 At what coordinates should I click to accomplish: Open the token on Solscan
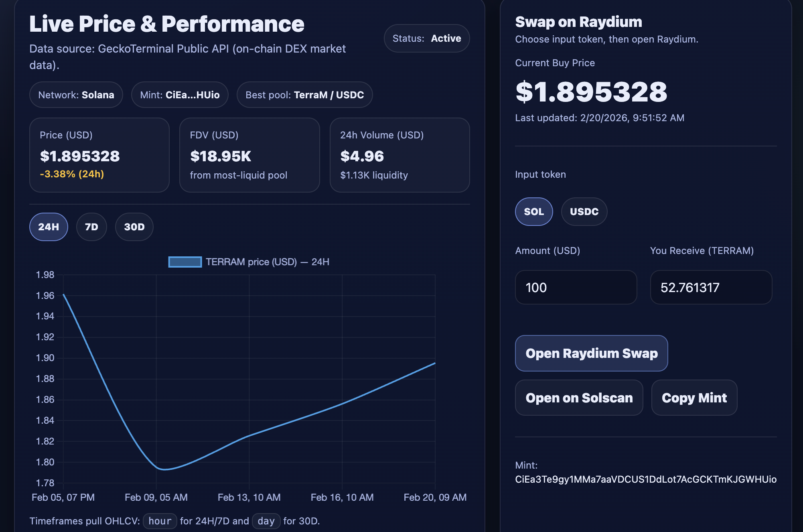pyautogui.click(x=579, y=398)
